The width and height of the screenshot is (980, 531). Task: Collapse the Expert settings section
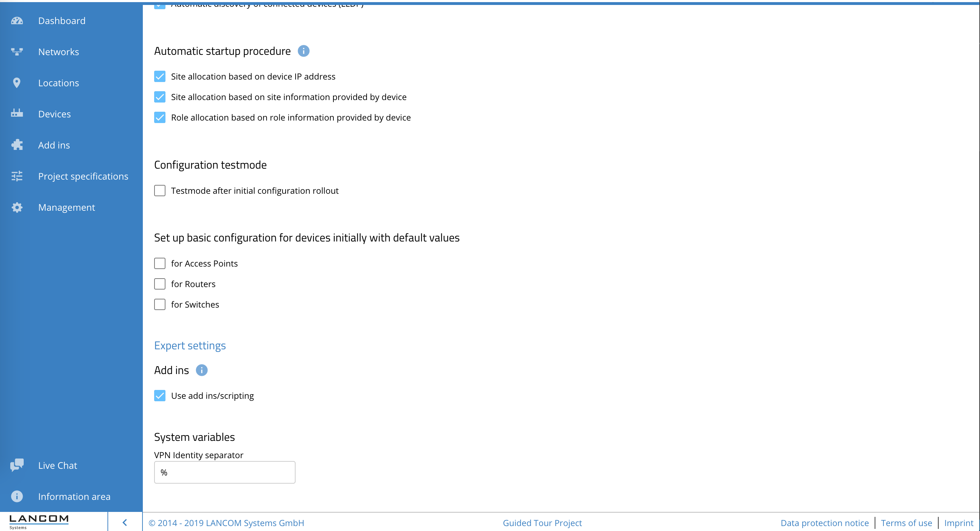[190, 345]
